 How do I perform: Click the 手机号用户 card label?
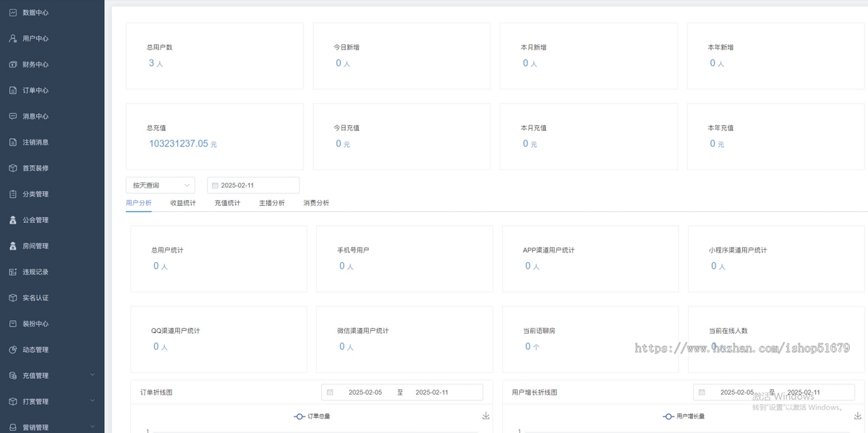pos(354,250)
